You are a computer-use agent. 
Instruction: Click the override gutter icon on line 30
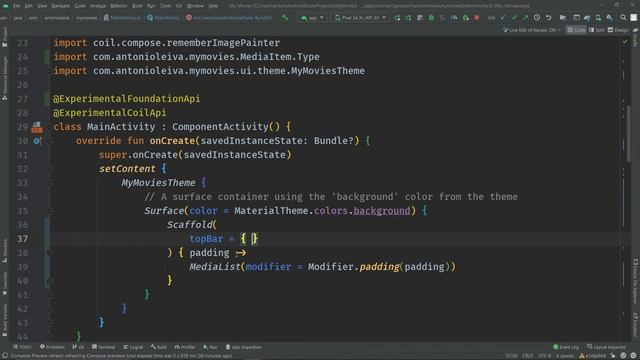coord(37,141)
